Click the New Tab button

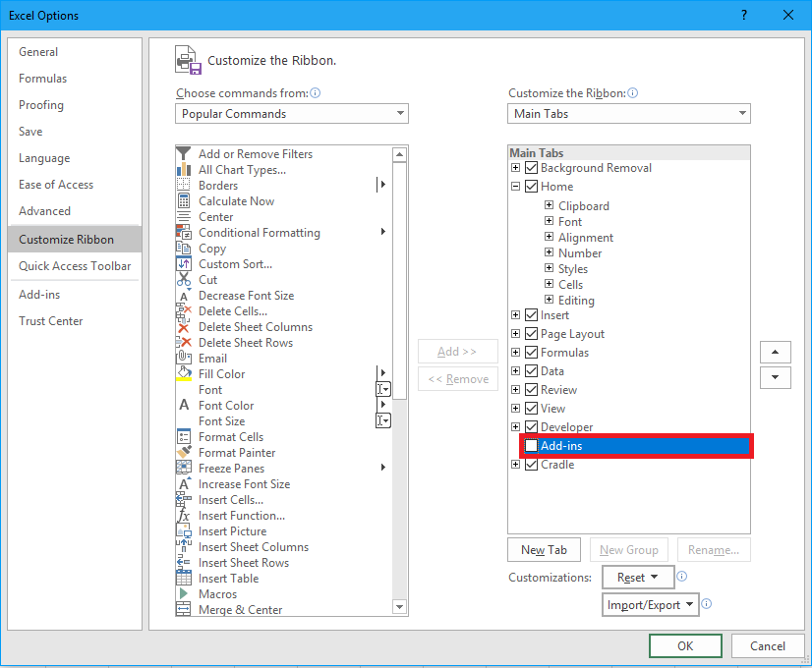(545, 549)
